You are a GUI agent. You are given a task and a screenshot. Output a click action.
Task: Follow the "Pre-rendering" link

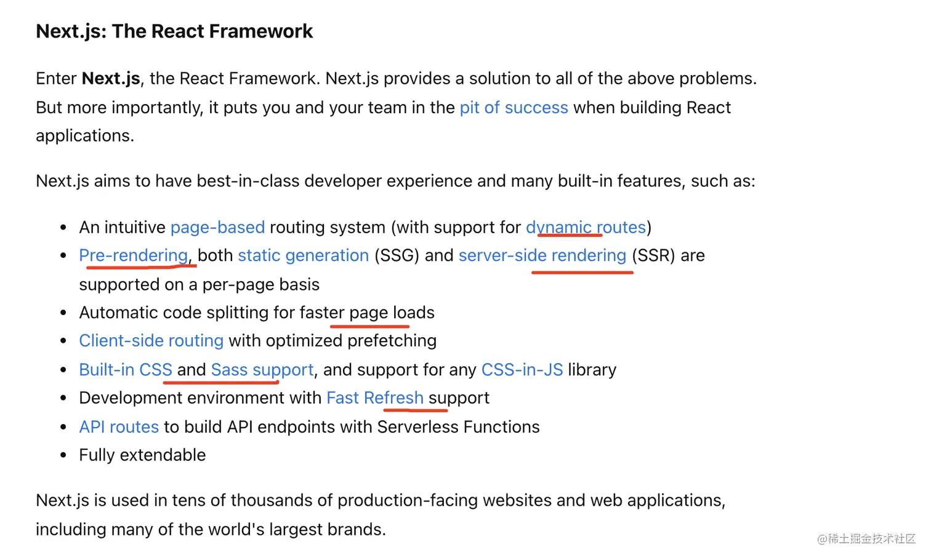[x=133, y=255]
